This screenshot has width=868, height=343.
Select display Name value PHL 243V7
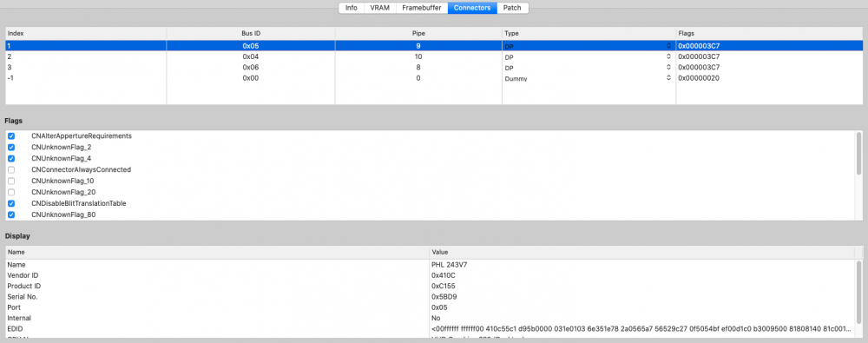450,265
